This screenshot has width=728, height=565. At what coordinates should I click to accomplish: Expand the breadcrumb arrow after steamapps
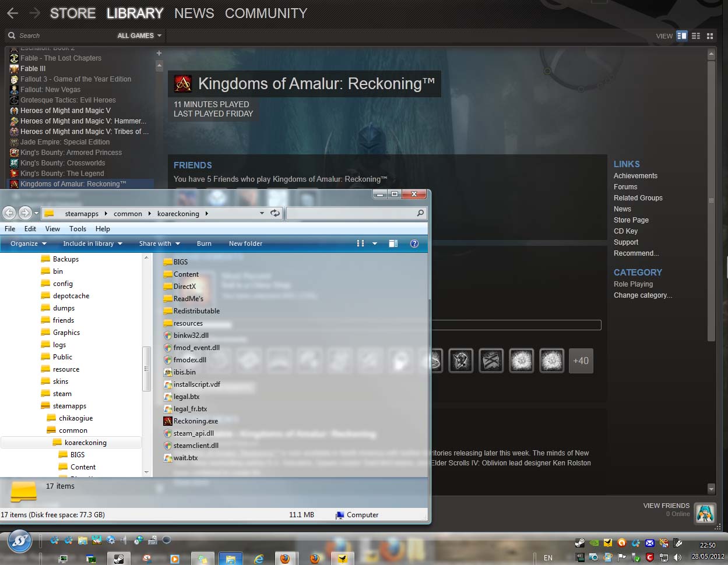(105, 214)
